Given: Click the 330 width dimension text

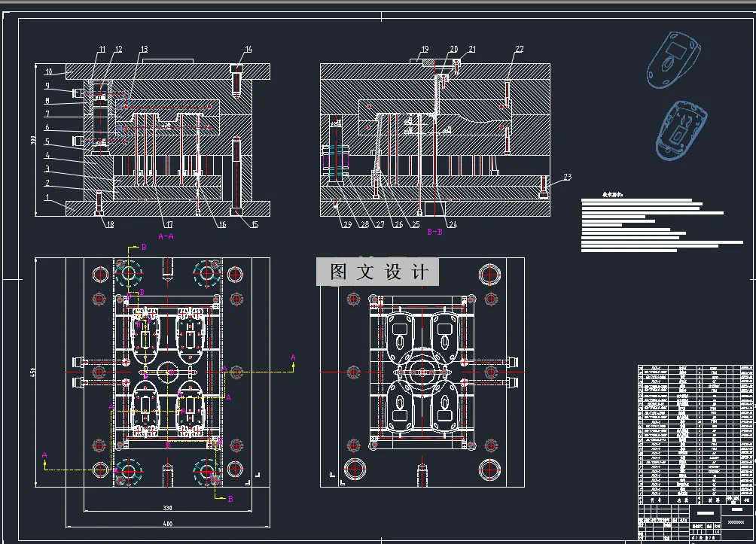Looking at the screenshot, I should point(167,508).
